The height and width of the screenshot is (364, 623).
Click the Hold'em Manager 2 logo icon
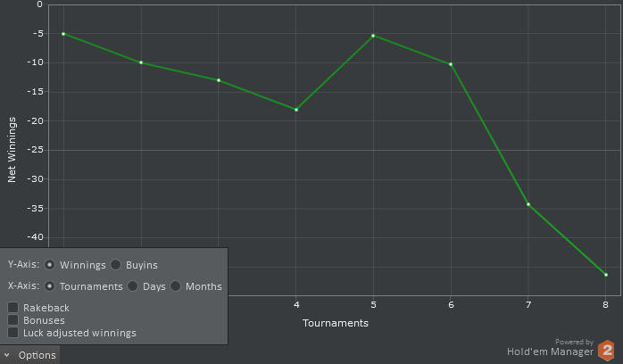(606, 351)
